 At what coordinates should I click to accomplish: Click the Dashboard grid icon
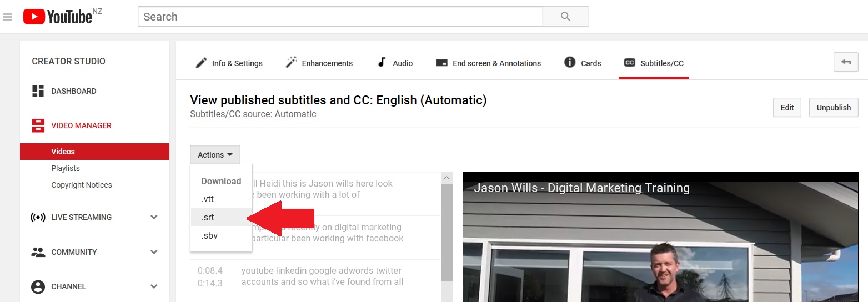pyautogui.click(x=38, y=91)
